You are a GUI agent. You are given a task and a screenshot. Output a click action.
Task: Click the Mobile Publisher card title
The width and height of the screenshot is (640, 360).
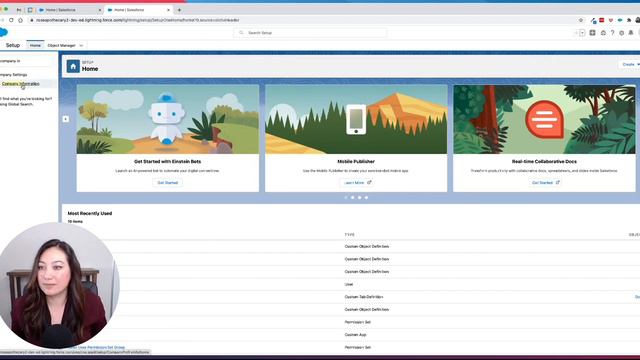click(356, 162)
